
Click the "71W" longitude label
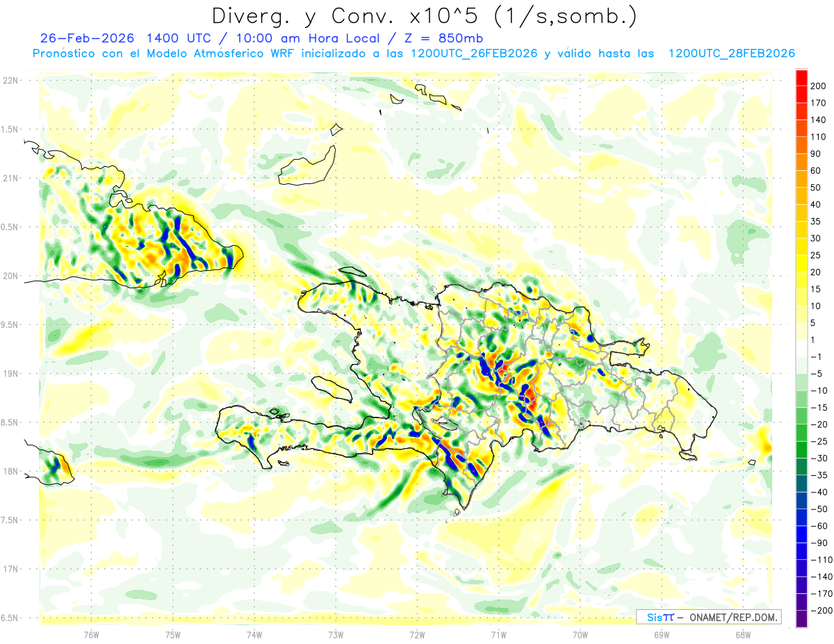coord(498,634)
